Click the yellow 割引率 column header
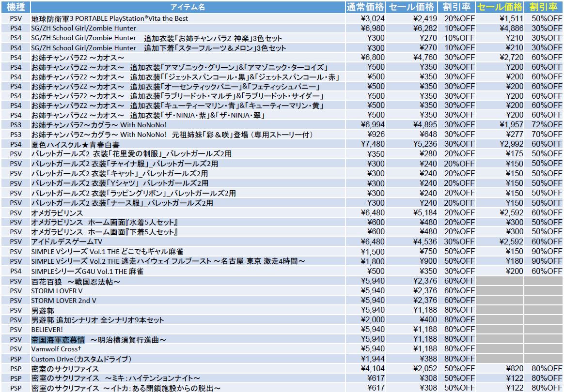The height and width of the screenshot is (392, 564). [544, 7]
